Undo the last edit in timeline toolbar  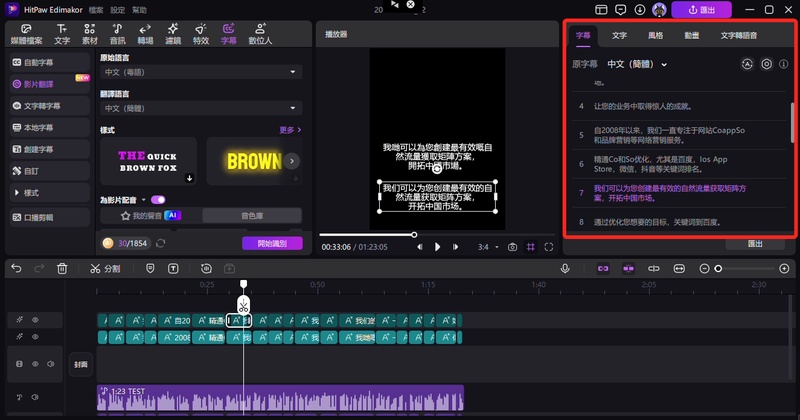pos(16,268)
